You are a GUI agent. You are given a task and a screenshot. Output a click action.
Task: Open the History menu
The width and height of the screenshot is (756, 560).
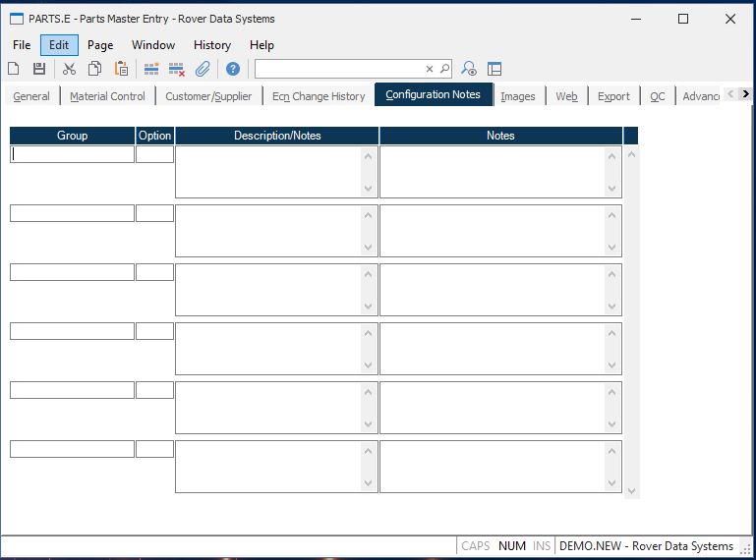tap(211, 45)
